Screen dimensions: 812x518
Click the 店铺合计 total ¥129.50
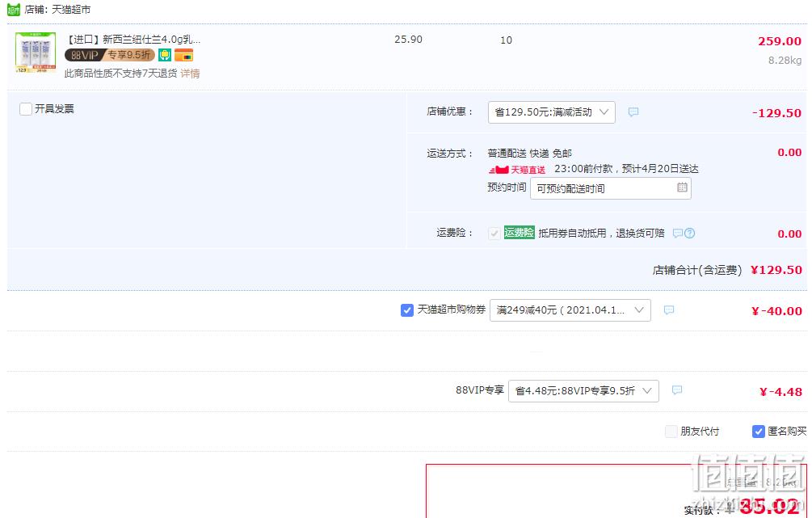click(x=776, y=270)
